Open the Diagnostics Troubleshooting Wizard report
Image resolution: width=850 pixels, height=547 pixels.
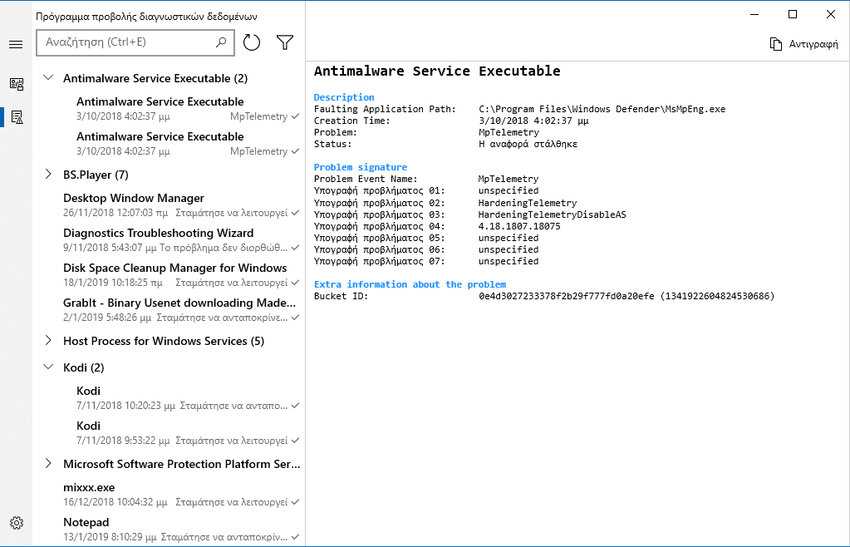coord(181,240)
